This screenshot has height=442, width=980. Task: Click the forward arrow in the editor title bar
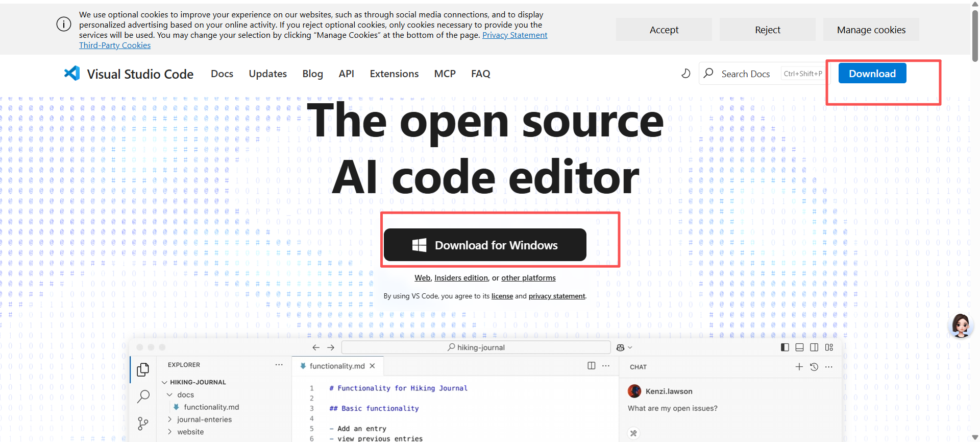(x=331, y=347)
